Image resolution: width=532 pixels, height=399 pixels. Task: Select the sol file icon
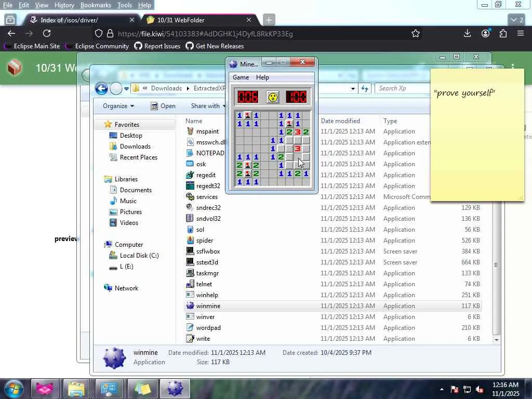(190, 229)
